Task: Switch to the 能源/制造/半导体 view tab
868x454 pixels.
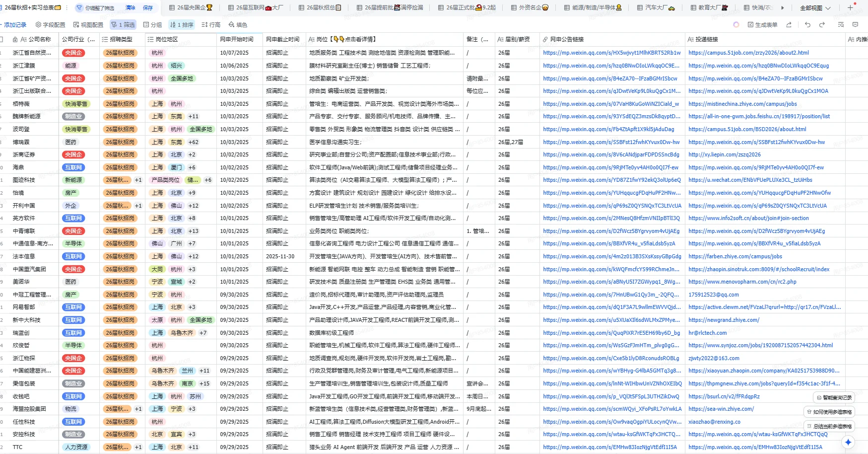Action: [593, 8]
